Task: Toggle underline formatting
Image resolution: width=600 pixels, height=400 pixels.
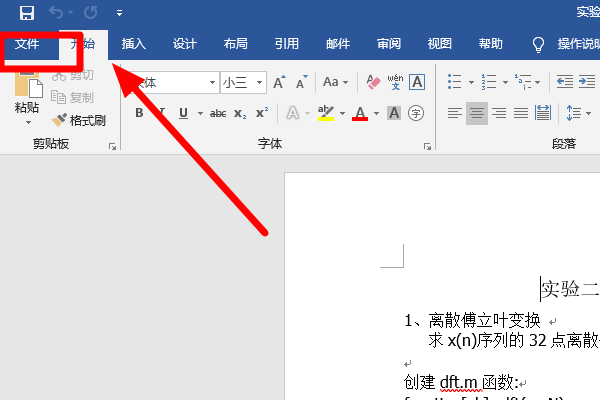Action: coord(183,113)
